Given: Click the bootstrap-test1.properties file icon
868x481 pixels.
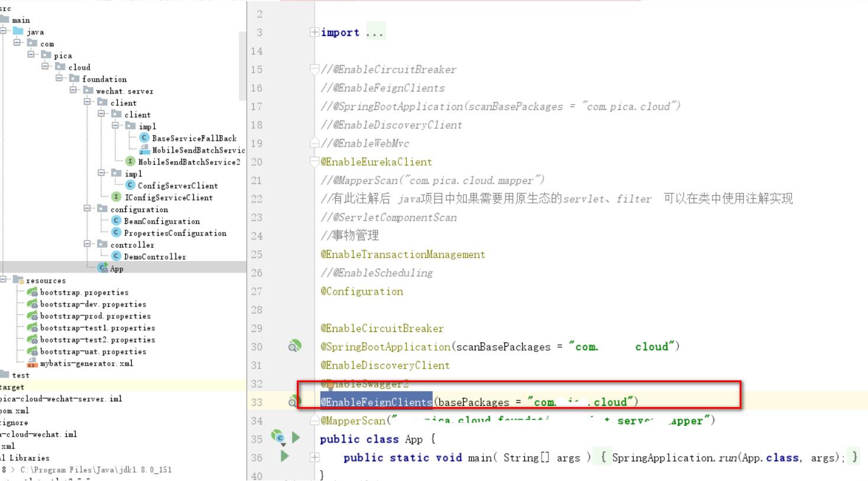Looking at the screenshot, I should [32, 327].
